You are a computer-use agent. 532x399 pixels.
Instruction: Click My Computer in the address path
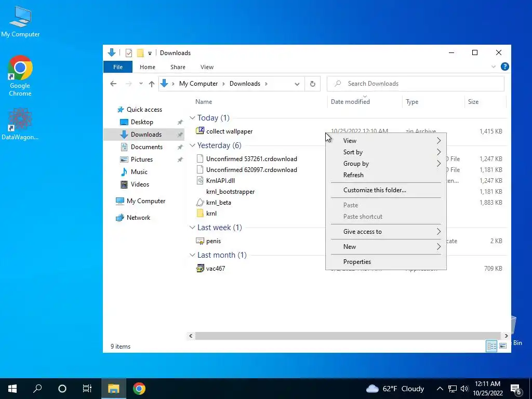[198, 84]
